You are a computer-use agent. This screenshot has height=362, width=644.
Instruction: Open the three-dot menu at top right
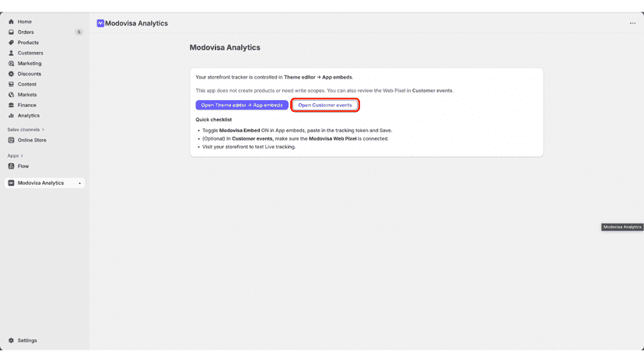click(632, 23)
